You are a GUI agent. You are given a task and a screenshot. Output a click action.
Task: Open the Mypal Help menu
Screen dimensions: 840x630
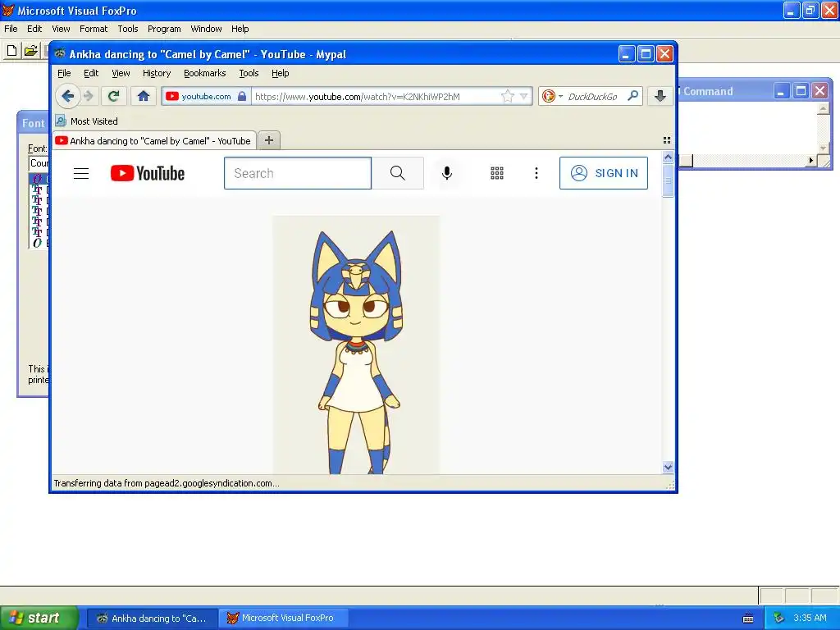pyautogui.click(x=281, y=73)
